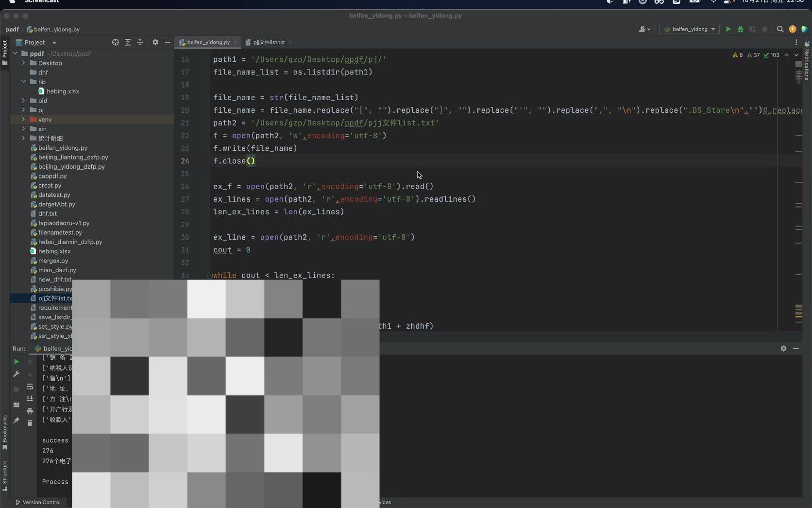This screenshot has width=812, height=508.
Task: Open the Apple menu
Action: click(12, 1)
